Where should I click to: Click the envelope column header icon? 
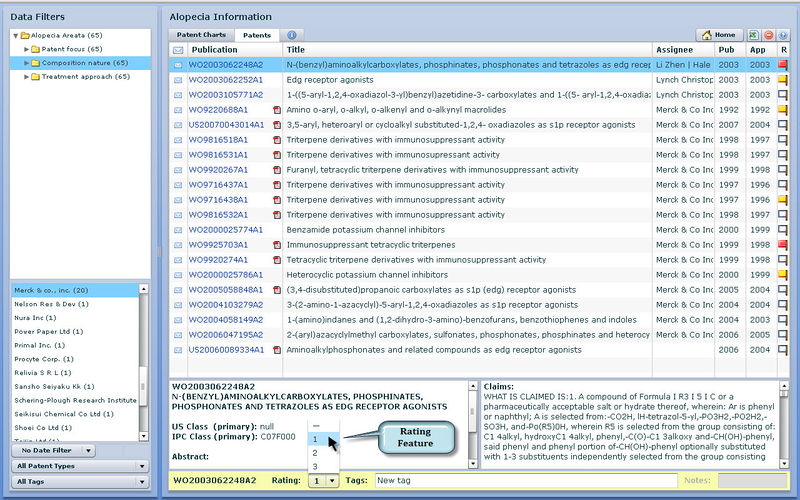click(x=178, y=50)
